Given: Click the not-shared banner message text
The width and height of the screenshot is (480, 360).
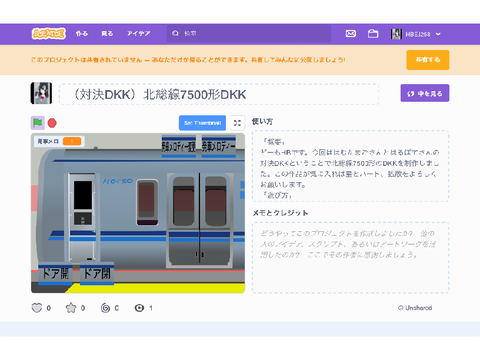Looking at the screenshot, I should point(188,60).
